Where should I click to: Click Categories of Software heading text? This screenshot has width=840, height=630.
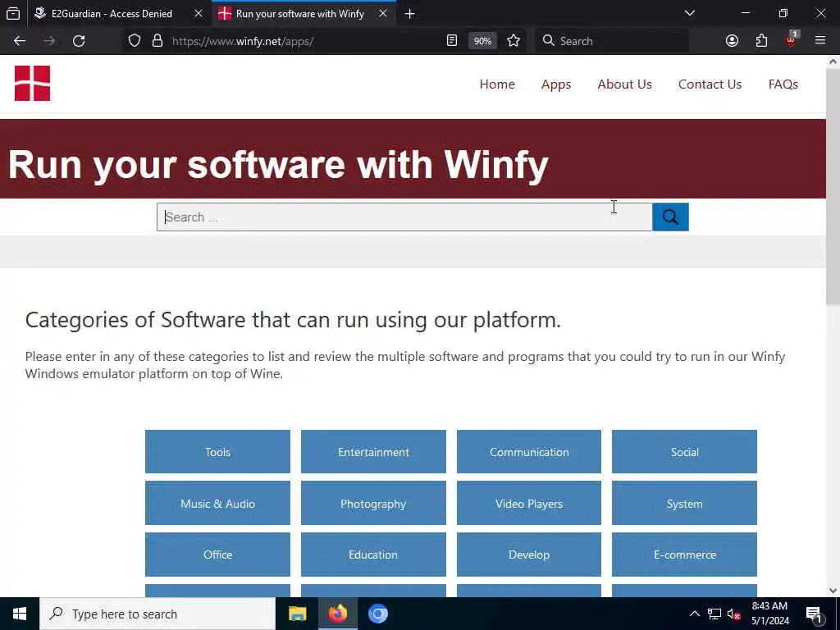pyautogui.click(x=293, y=320)
